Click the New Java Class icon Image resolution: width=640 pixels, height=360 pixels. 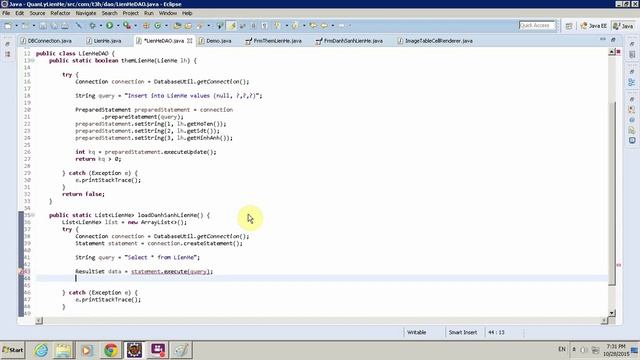(x=158, y=26)
